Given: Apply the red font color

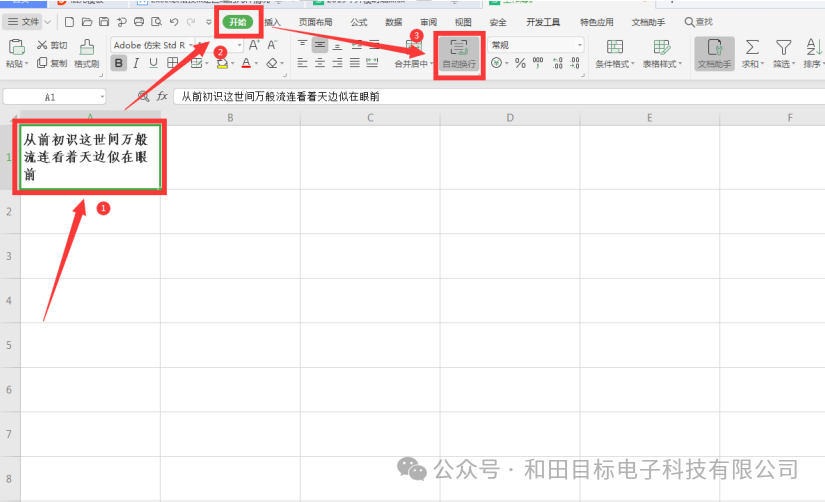Looking at the screenshot, I should coord(246,64).
